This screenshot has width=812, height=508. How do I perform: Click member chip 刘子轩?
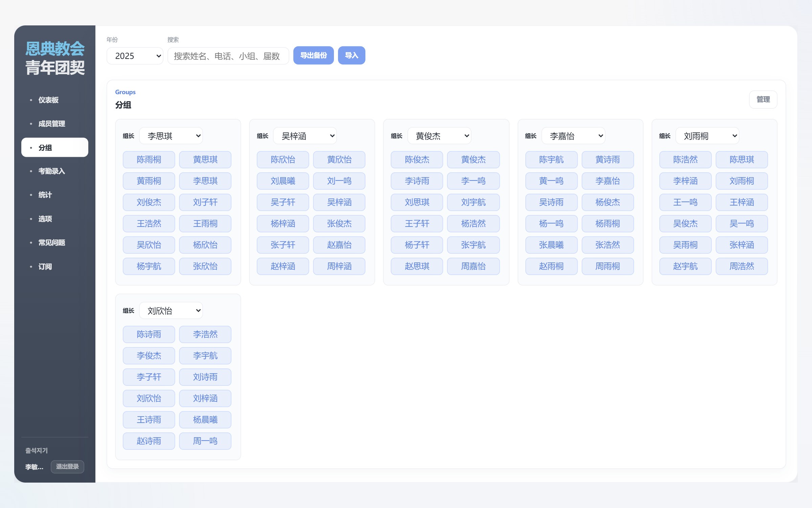205,202
